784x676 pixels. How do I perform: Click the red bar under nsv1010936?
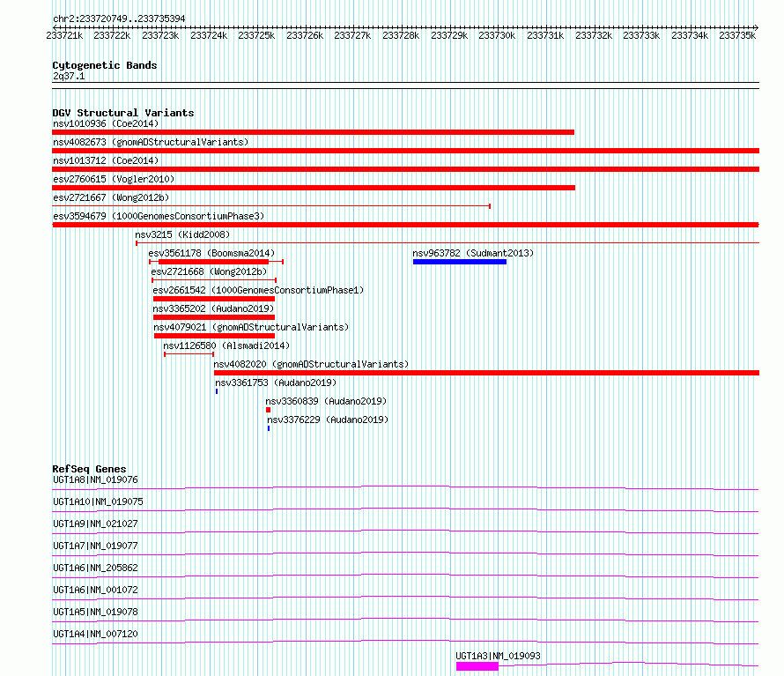click(x=313, y=132)
